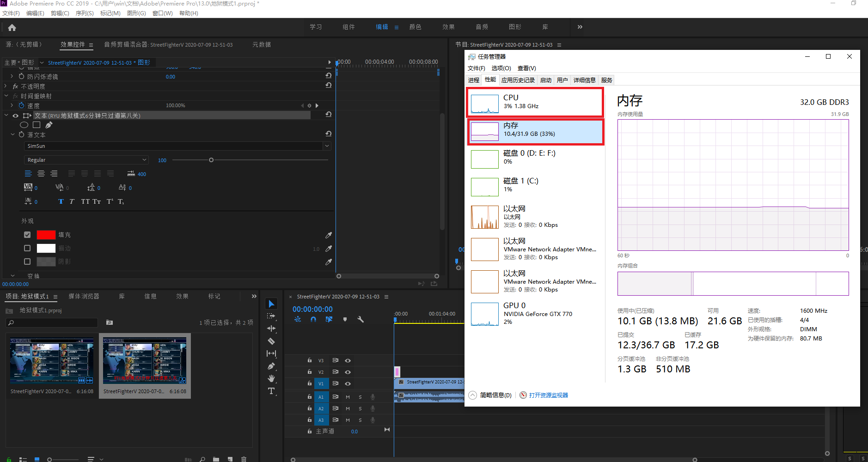Toggle V3 track output eye

(348, 360)
